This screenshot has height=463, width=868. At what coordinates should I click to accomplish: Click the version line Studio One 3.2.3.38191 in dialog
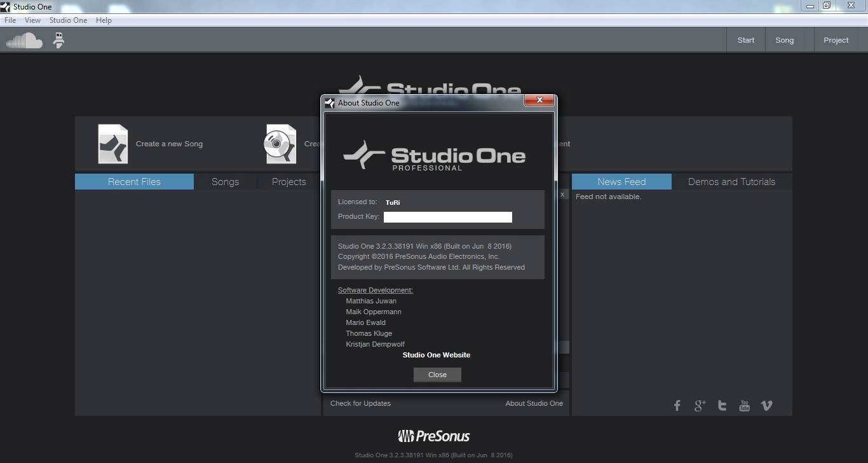424,246
